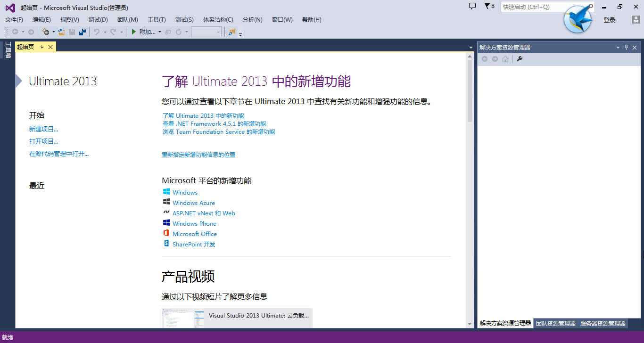This screenshot has height=343, width=644.
Task: Click the Microsoft Office logo icon
Action: click(166, 233)
